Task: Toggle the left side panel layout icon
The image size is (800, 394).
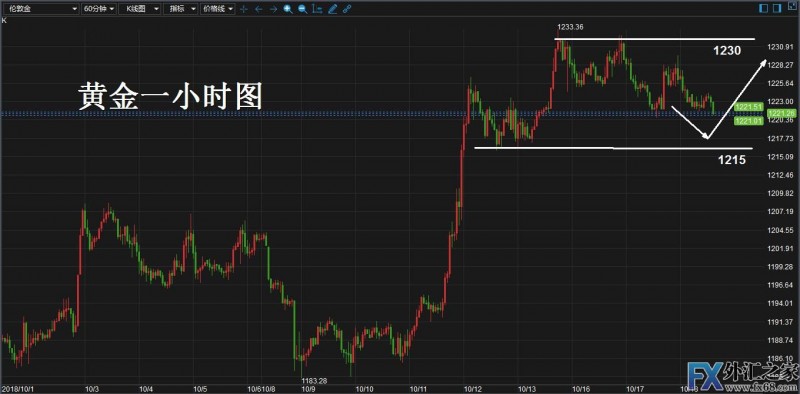Action: [763, 8]
